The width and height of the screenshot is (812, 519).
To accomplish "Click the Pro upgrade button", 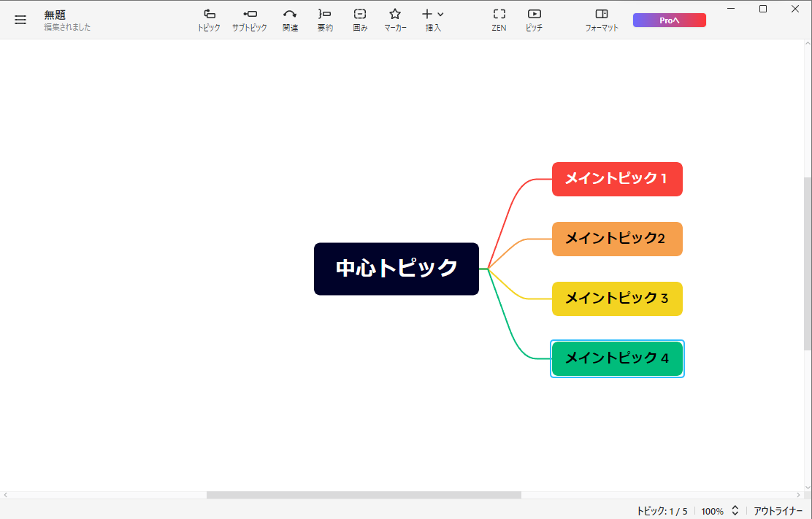I will tap(669, 20).
